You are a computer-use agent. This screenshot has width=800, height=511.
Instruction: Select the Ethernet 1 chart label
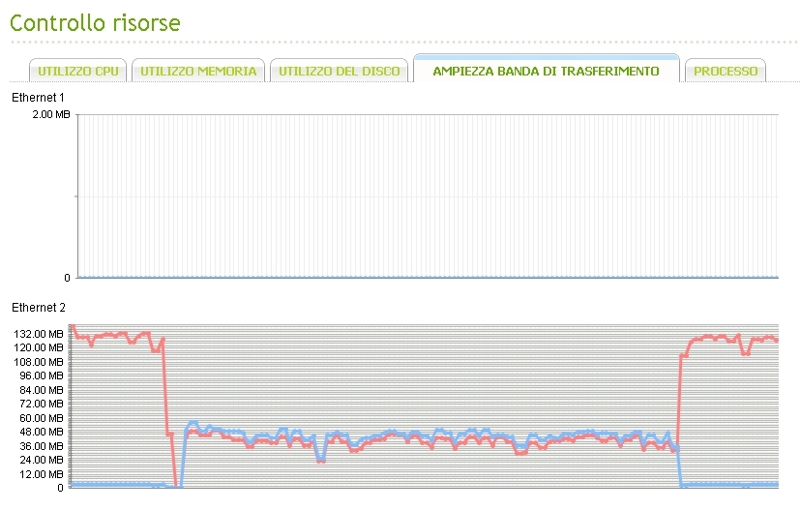38,97
